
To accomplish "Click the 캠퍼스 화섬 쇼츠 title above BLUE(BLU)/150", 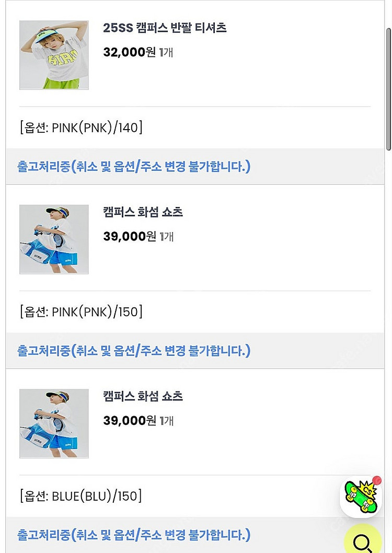I will [x=143, y=396].
